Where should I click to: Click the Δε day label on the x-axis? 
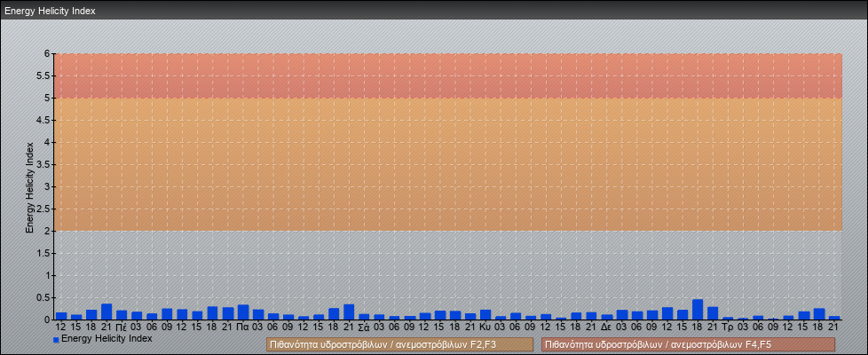pyautogui.click(x=607, y=327)
